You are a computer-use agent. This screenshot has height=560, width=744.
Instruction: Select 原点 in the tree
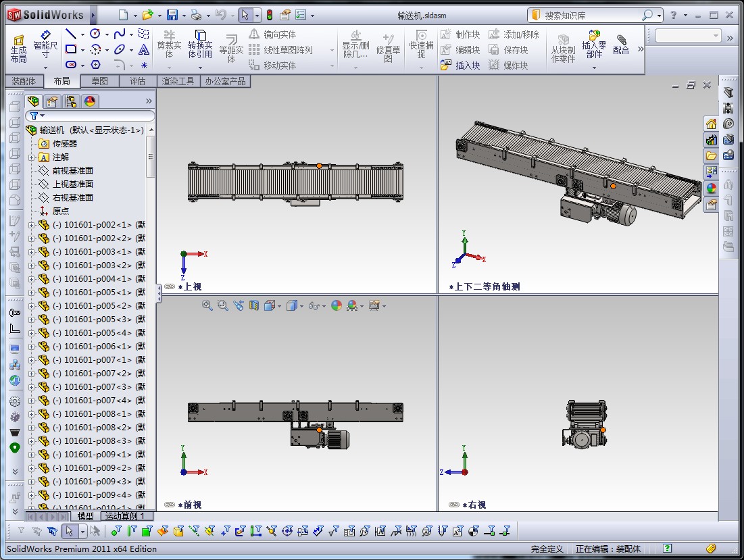(x=61, y=211)
